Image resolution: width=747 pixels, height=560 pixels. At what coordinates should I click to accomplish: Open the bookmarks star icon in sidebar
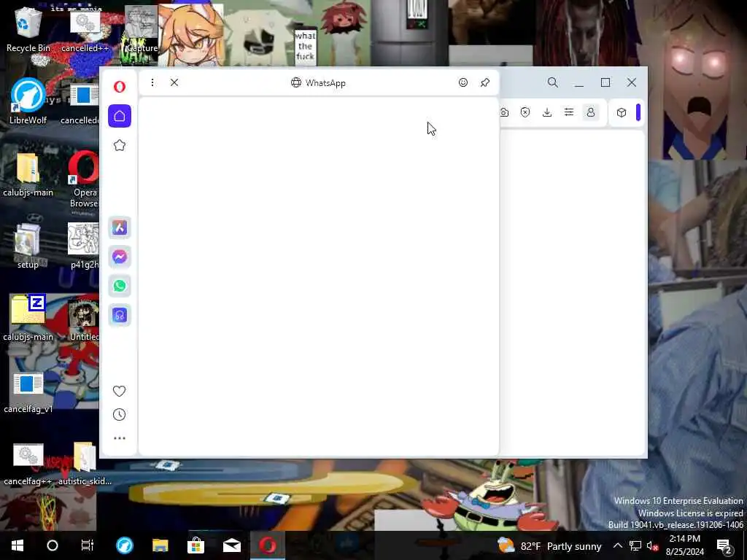pyautogui.click(x=120, y=145)
